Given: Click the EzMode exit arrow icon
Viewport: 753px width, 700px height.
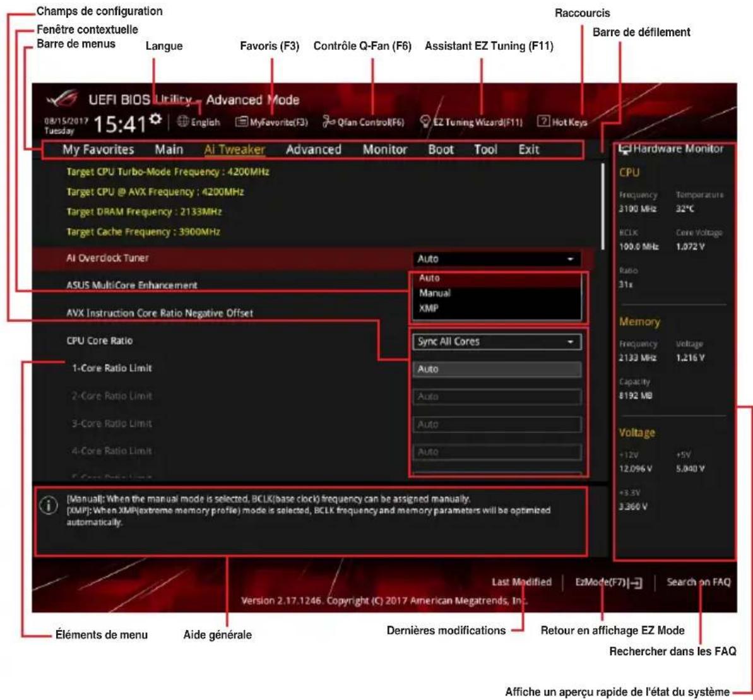Looking at the screenshot, I should pos(636,583).
